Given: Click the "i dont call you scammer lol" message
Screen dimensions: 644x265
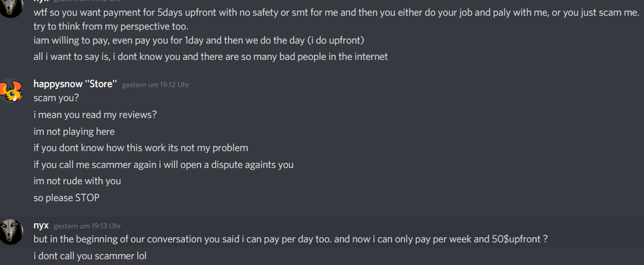Looking at the screenshot, I should (90, 256).
